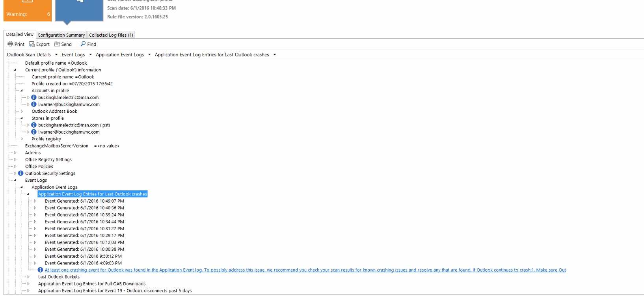Expand event generated 6/1/2016 10:49:07 PM
The image size is (644, 296).
coord(35,201)
